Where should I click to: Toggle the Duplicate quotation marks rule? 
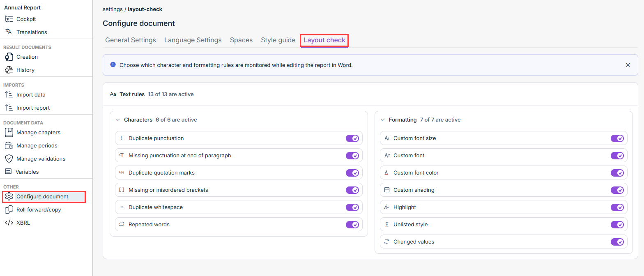point(352,173)
